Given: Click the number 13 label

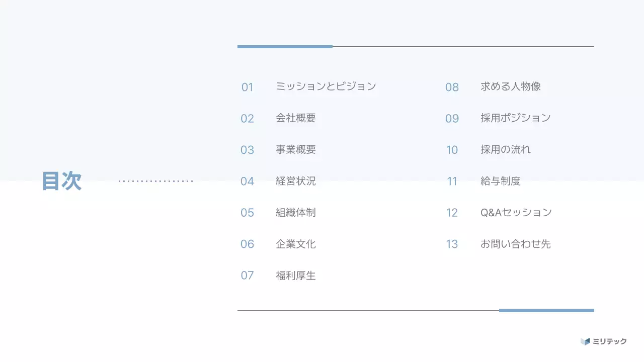Looking at the screenshot, I should pyautogui.click(x=452, y=244).
